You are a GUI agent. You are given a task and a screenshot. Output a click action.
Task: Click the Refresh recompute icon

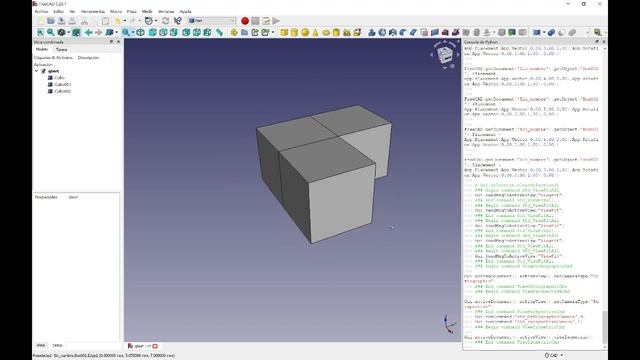click(x=165, y=21)
